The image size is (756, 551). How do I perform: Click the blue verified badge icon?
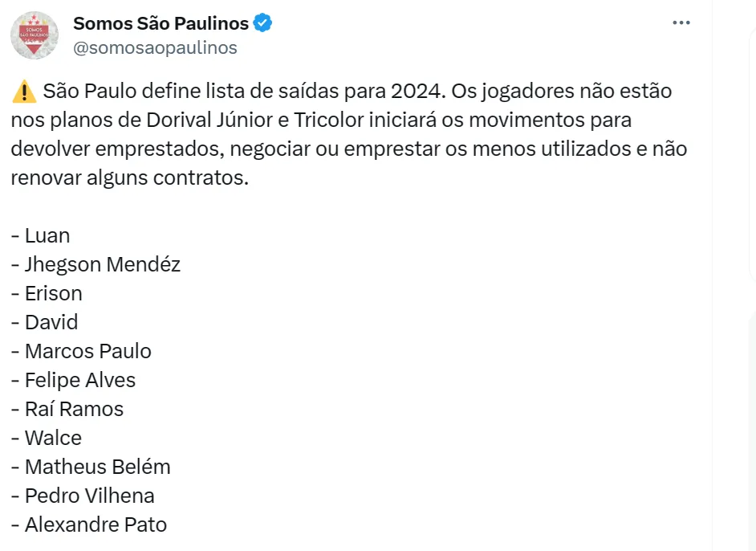pos(262,23)
